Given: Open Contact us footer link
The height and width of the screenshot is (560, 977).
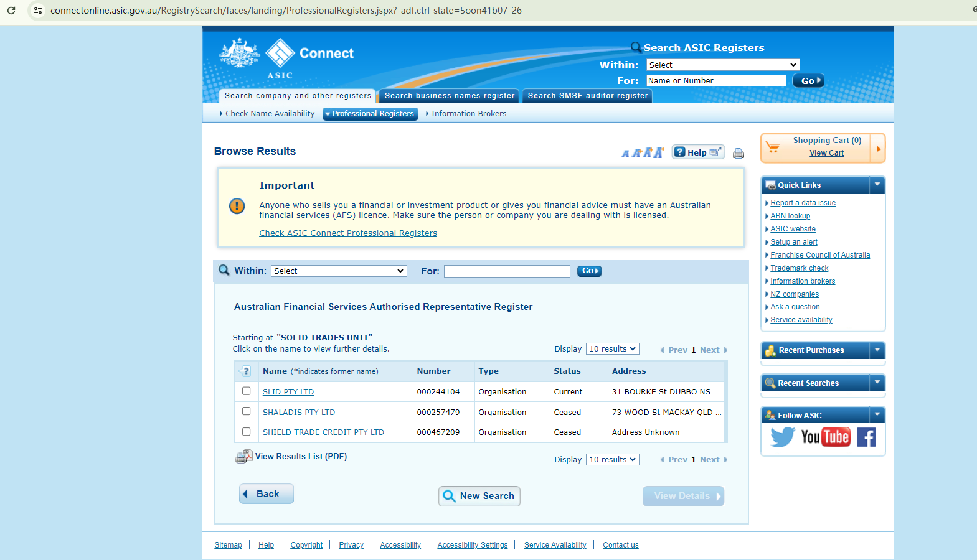Looking at the screenshot, I should 621,545.
